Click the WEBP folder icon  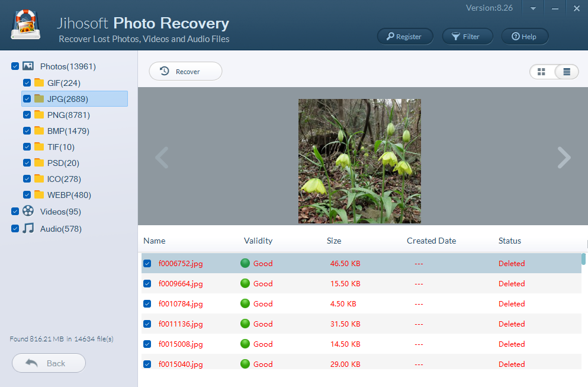[39, 194]
